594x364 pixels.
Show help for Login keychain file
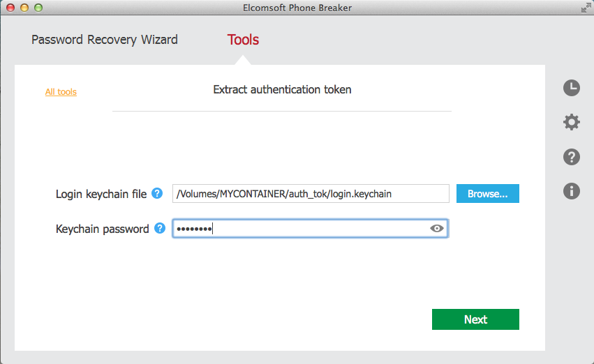[x=157, y=194]
